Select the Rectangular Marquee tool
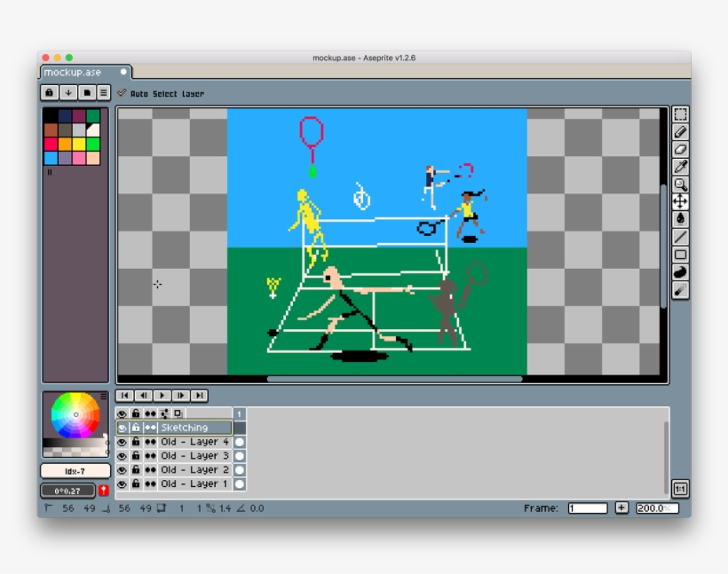Image resolution: width=728 pixels, height=574 pixels. 680,114
